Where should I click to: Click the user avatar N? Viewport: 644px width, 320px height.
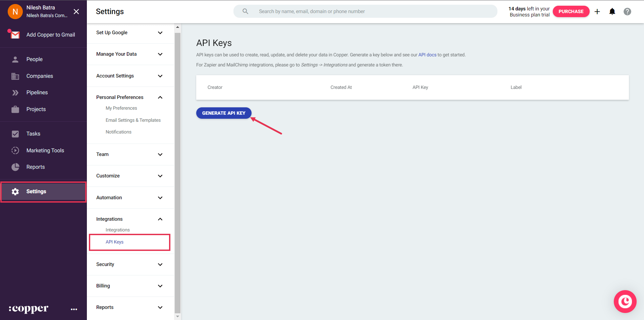[x=15, y=12]
